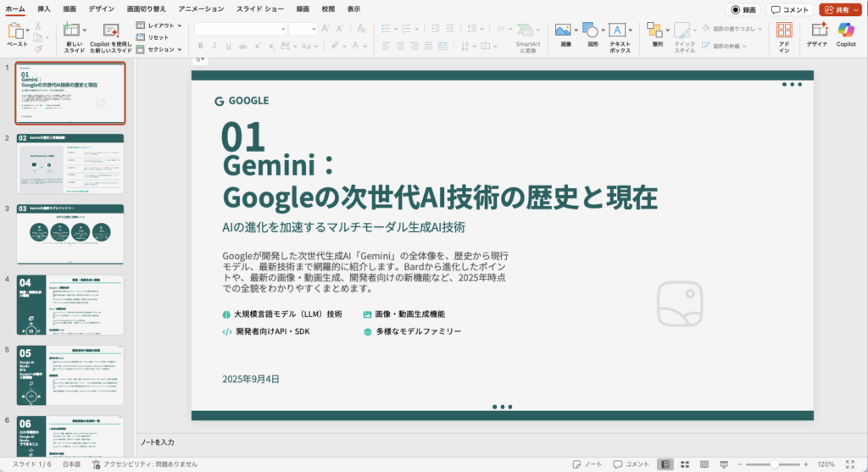Expand the Section (セクション) dropdown

[x=159, y=49]
